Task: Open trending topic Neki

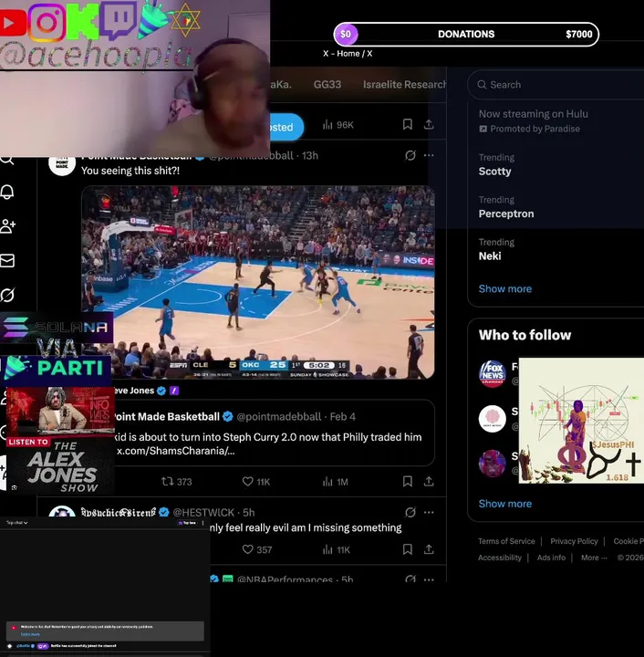Action: tap(490, 256)
